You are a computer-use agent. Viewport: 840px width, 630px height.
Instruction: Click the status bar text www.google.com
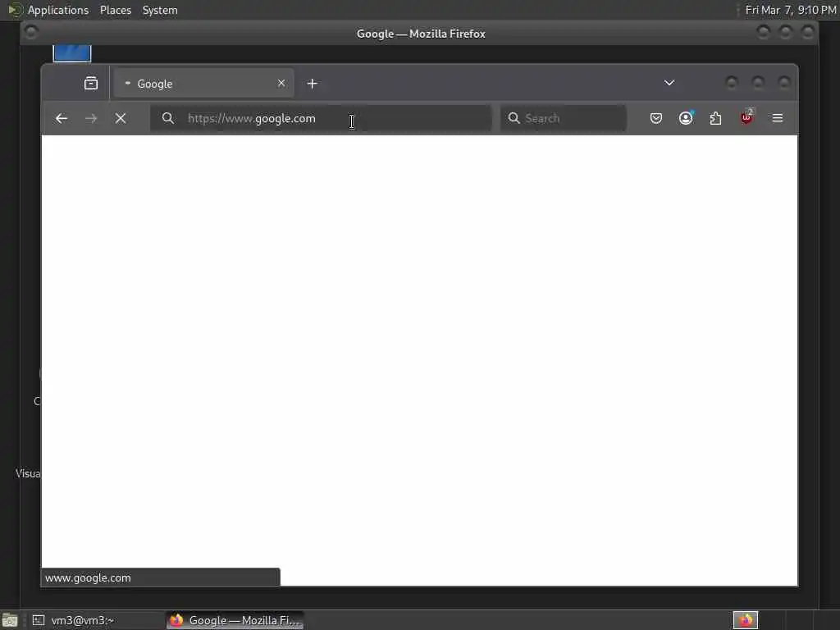coord(88,578)
